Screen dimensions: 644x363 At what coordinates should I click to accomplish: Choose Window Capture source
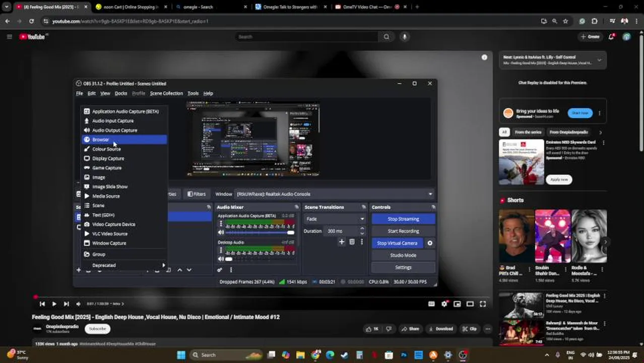click(124, 243)
